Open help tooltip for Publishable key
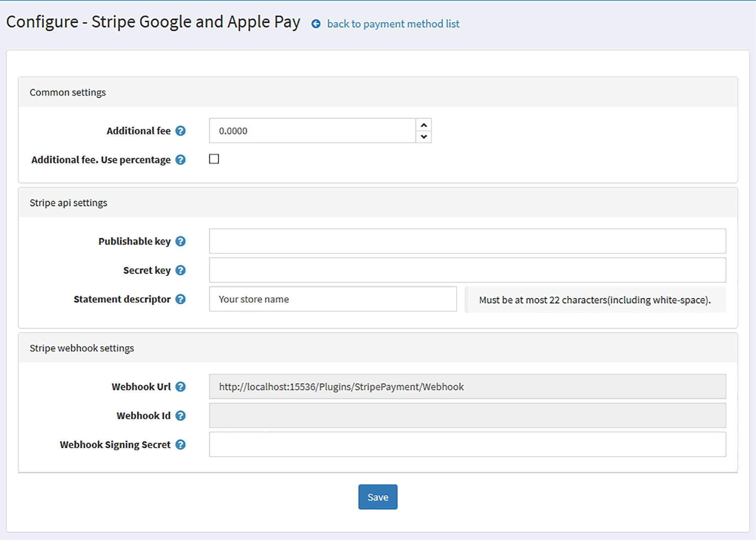Viewport: 756px width, 540px height. click(181, 241)
